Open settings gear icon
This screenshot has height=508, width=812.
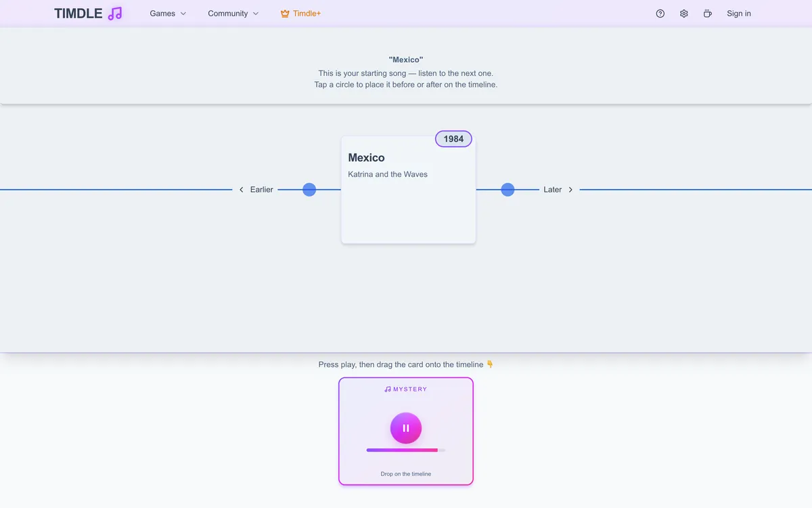[x=684, y=14]
